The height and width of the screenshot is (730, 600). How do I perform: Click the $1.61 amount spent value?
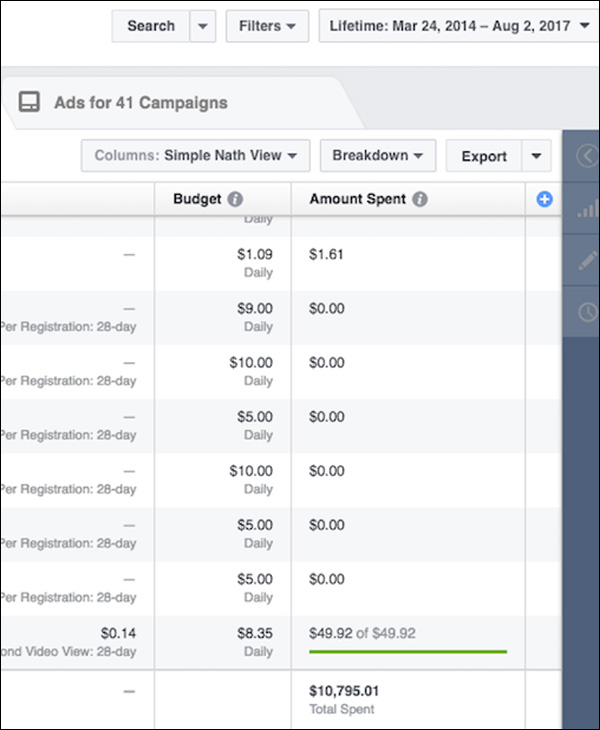point(326,254)
